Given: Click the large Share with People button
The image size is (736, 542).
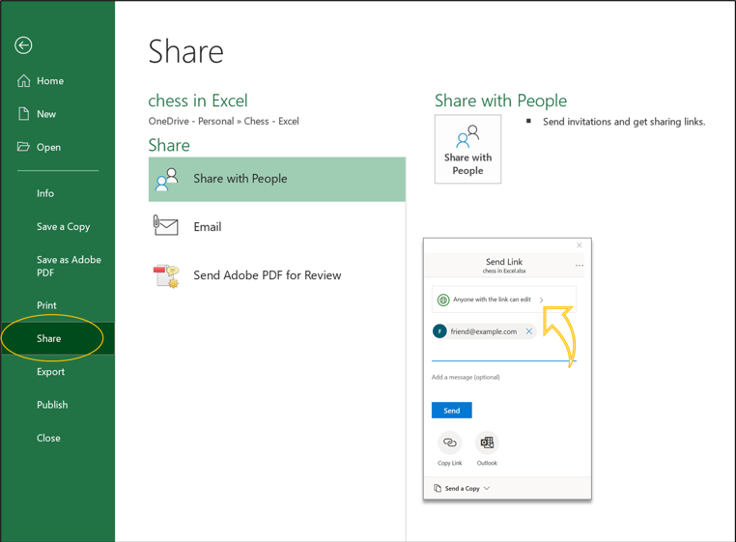Looking at the screenshot, I should [x=468, y=149].
